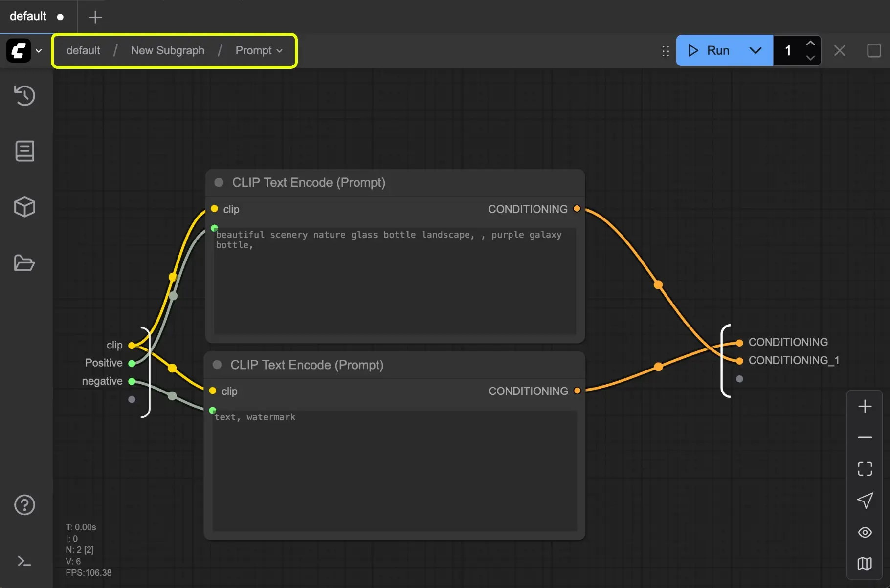The width and height of the screenshot is (890, 588).
Task: Click the fit view icon
Action: (865, 469)
